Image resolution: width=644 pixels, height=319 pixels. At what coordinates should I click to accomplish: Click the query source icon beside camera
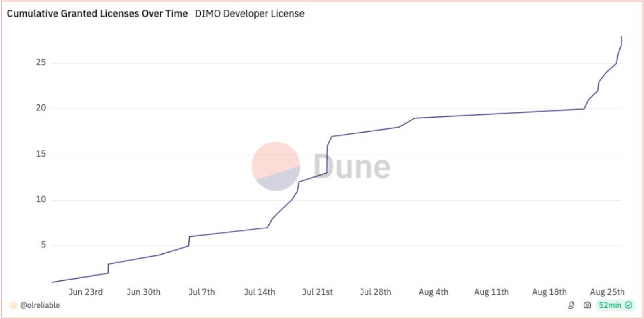pyautogui.click(x=571, y=305)
